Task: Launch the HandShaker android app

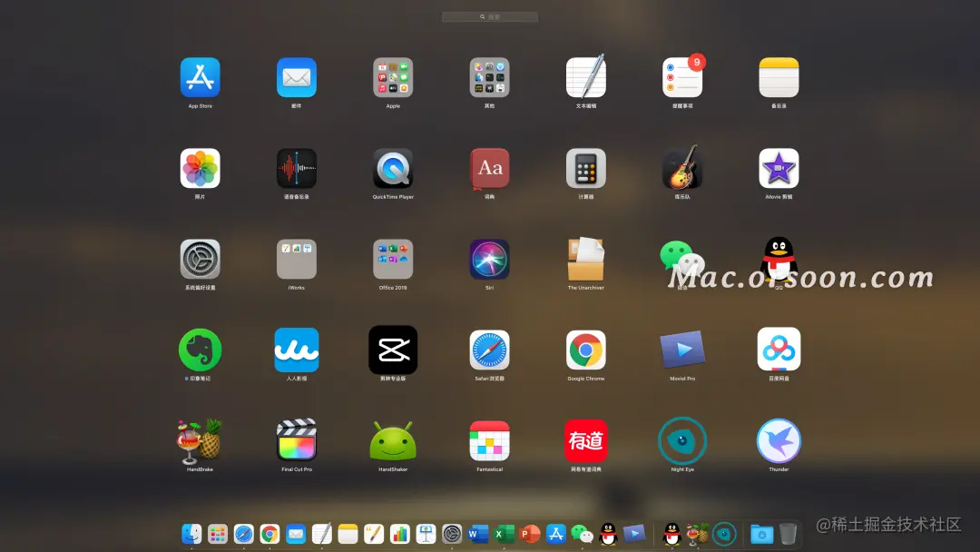Action: pos(393,441)
